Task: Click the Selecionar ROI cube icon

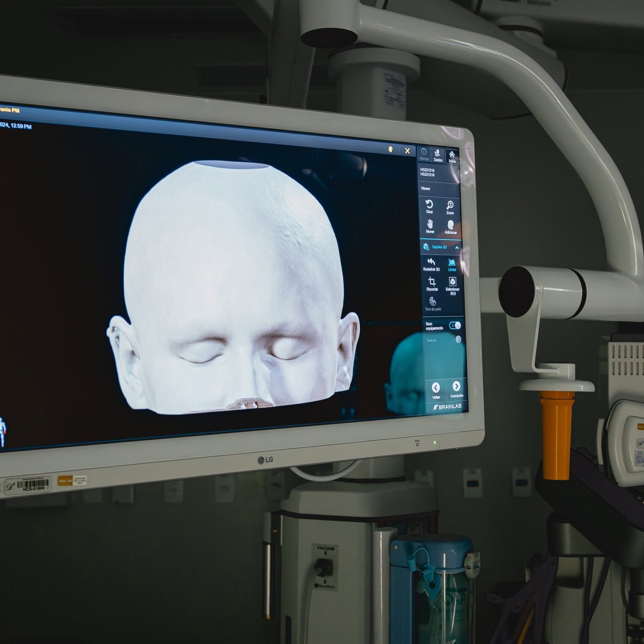Action: [x=452, y=284]
